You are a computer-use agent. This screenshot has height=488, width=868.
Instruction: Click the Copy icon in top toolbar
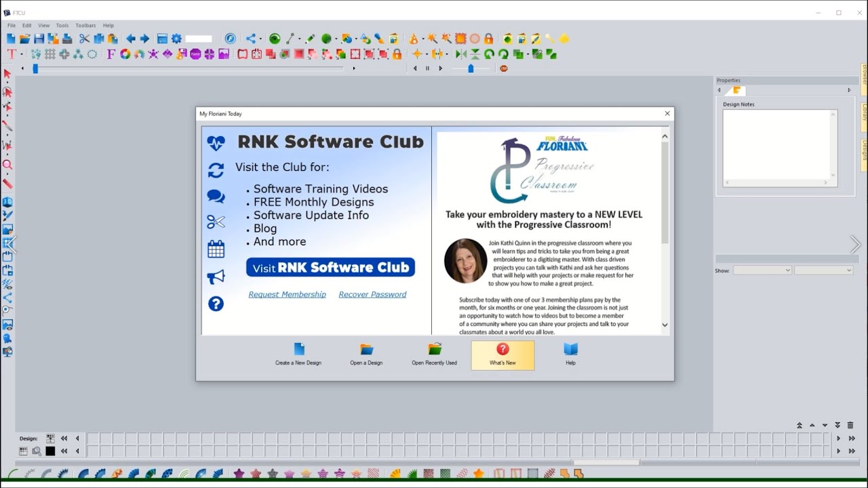[98, 39]
